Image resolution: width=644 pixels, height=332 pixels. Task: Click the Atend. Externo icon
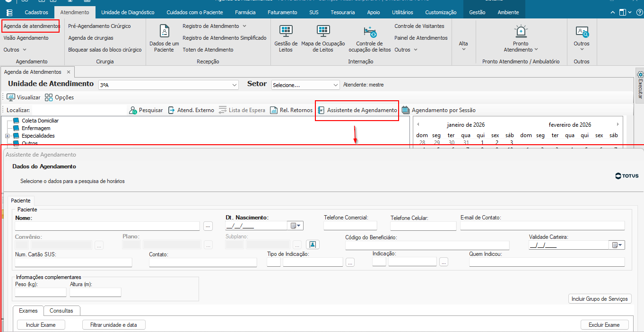(x=172, y=110)
